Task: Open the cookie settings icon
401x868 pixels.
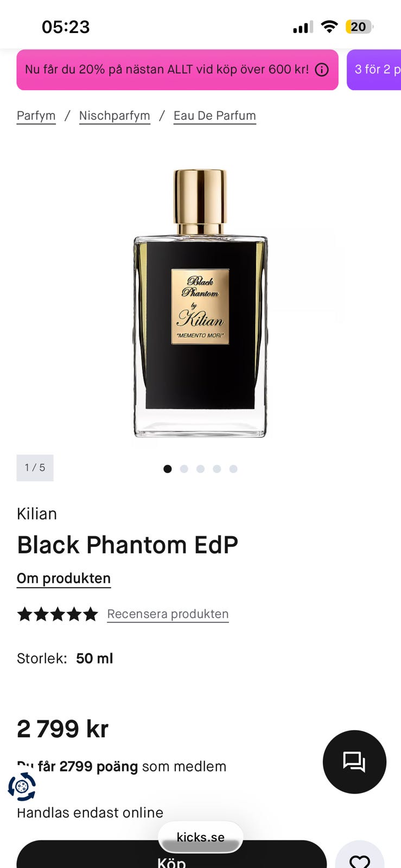Action: point(22,786)
